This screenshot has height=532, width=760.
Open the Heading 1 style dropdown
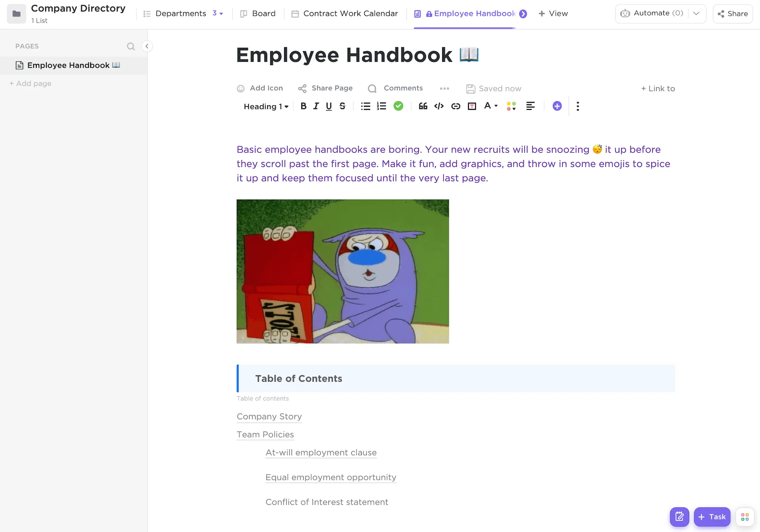point(266,106)
